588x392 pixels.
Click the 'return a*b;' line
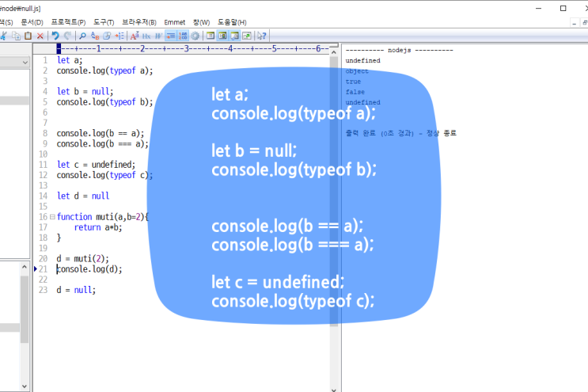pyautogui.click(x=98, y=227)
